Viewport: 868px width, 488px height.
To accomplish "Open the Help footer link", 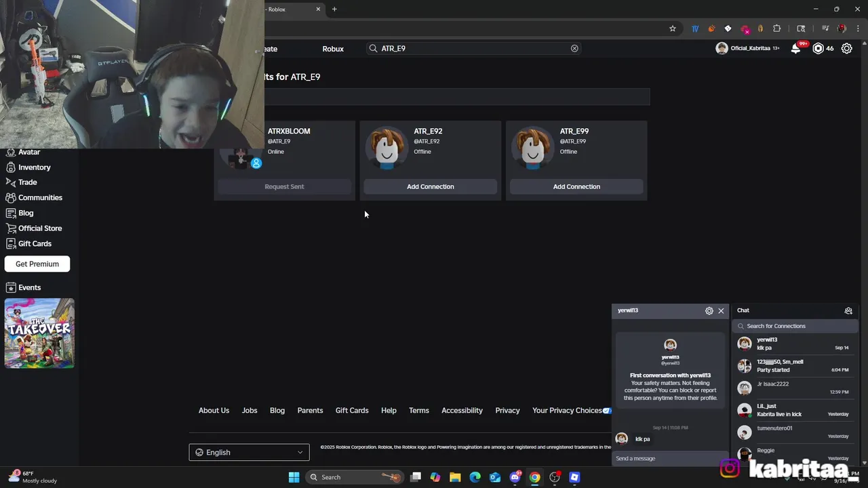I will [389, 410].
